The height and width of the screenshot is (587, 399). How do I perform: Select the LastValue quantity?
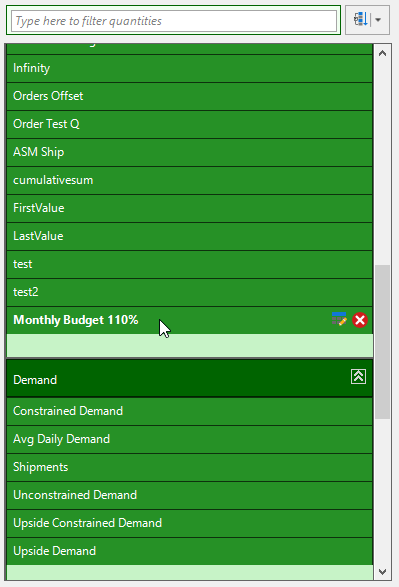coord(189,236)
